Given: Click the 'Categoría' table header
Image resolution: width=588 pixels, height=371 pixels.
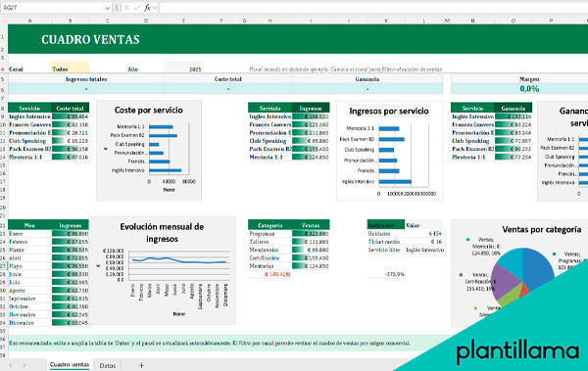Looking at the screenshot, I should click(270, 225).
